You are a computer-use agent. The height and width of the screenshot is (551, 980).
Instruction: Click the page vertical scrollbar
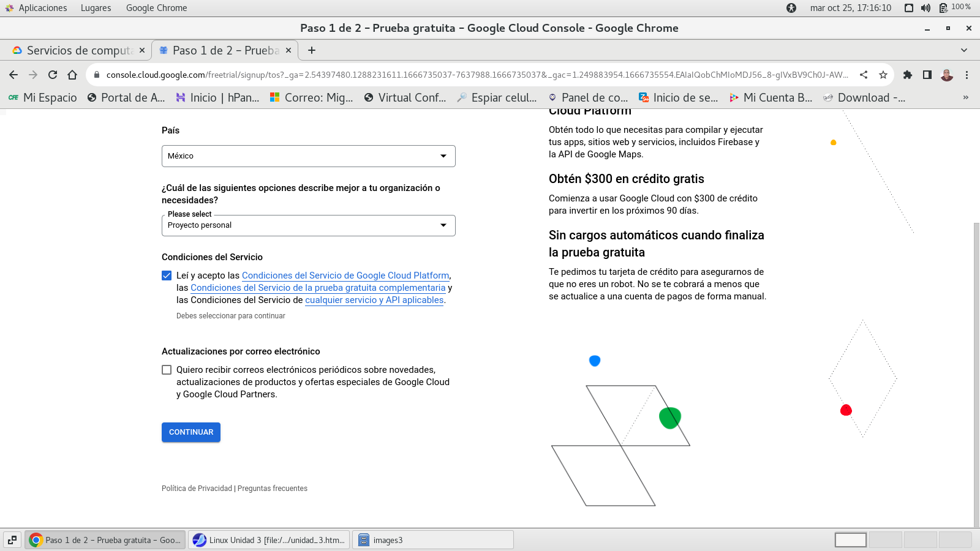click(976, 373)
